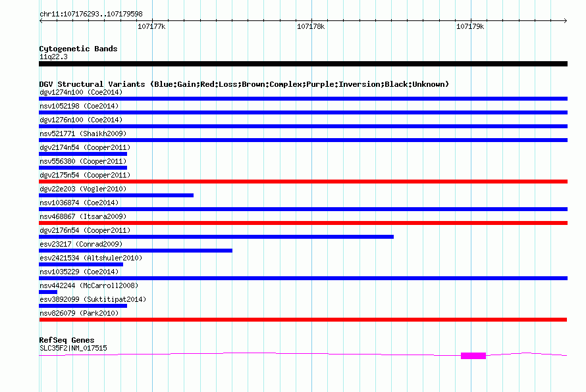The image size is (586, 392).
Task: Click the blue bar under dgv22e203
Action: pos(117,195)
